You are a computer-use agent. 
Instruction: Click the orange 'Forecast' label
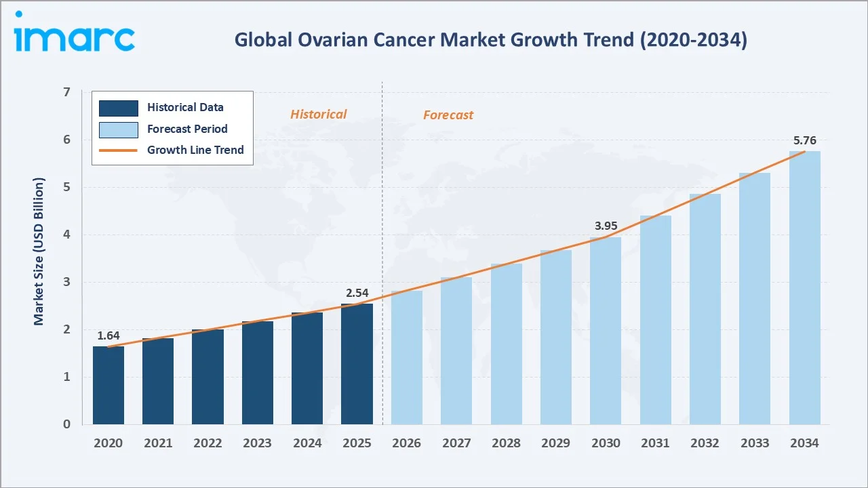448,115
